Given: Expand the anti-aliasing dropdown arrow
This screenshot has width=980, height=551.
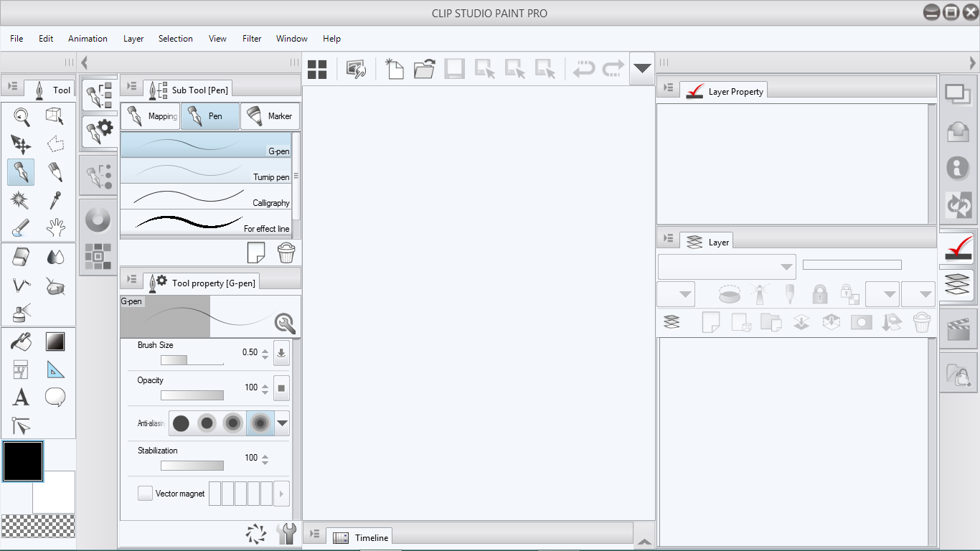Looking at the screenshot, I should point(283,423).
